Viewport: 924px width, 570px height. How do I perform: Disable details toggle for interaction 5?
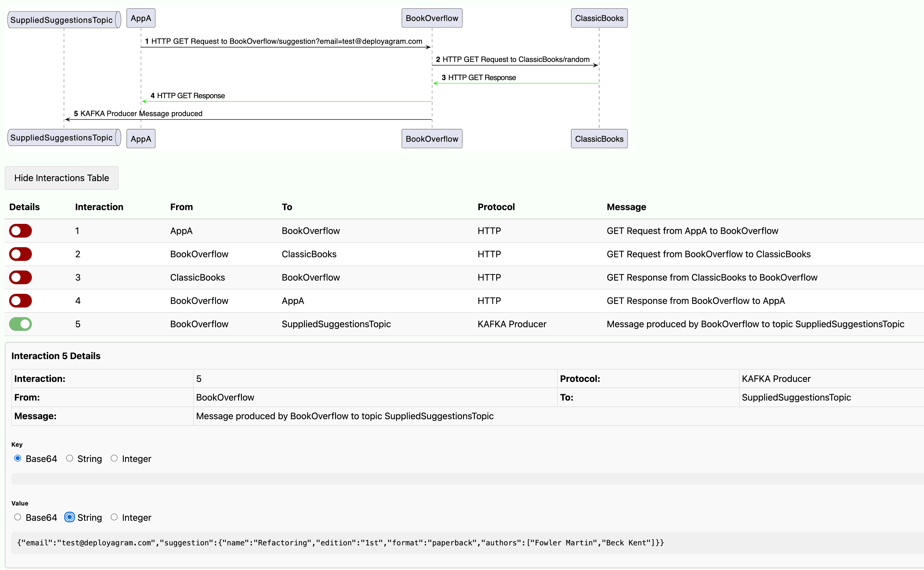pyautogui.click(x=20, y=324)
